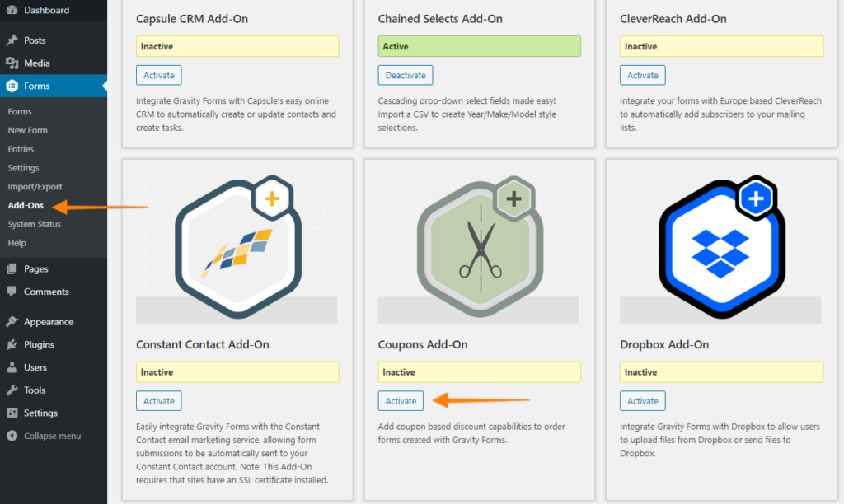
Task: Activate the Capsule CRM Add-On
Action: (x=158, y=75)
